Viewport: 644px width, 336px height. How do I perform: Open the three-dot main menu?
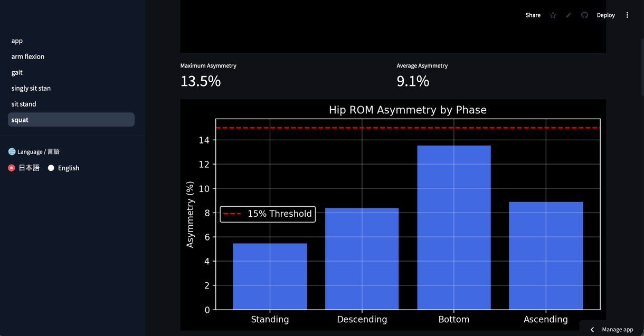(627, 15)
